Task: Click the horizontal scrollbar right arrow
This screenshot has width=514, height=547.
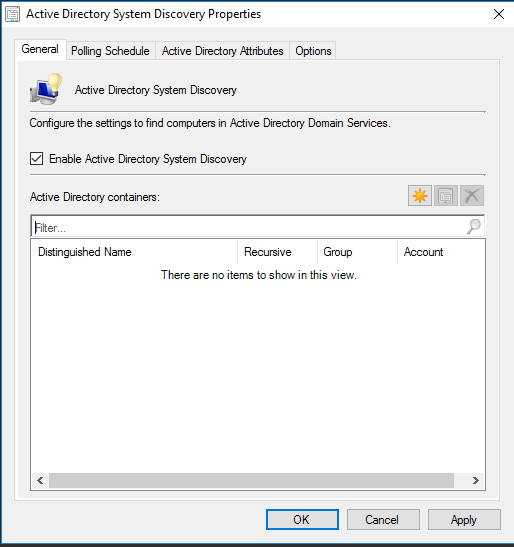Action: tap(476, 480)
